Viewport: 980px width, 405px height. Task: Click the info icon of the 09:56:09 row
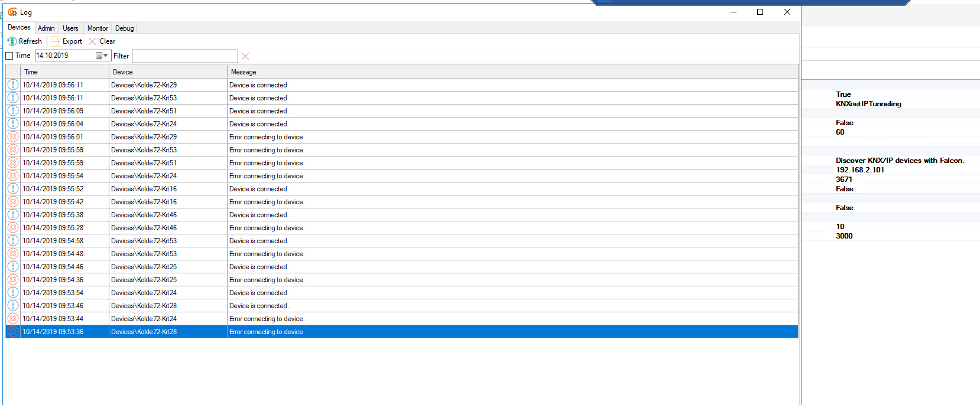(12, 111)
